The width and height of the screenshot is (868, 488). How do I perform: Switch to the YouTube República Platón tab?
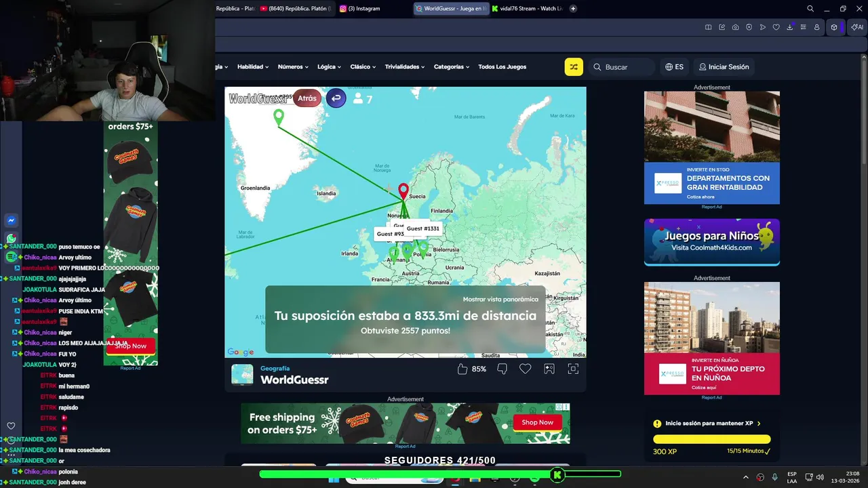[x=296, y=9]
